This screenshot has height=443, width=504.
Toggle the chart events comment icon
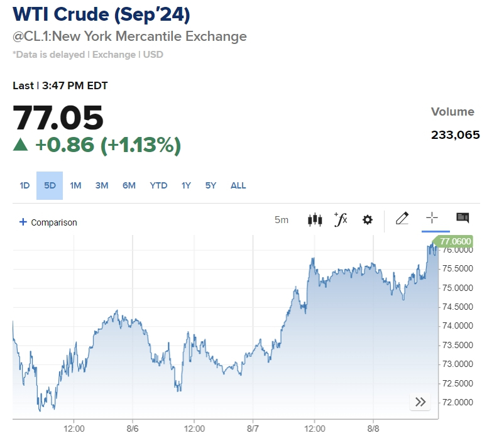(463, 218)
